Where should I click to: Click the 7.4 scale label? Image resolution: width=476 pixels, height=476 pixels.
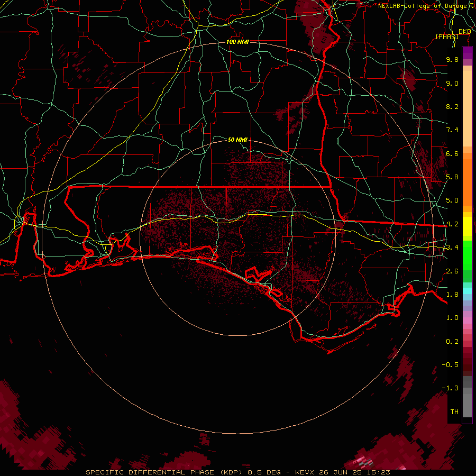coord(452,130)
